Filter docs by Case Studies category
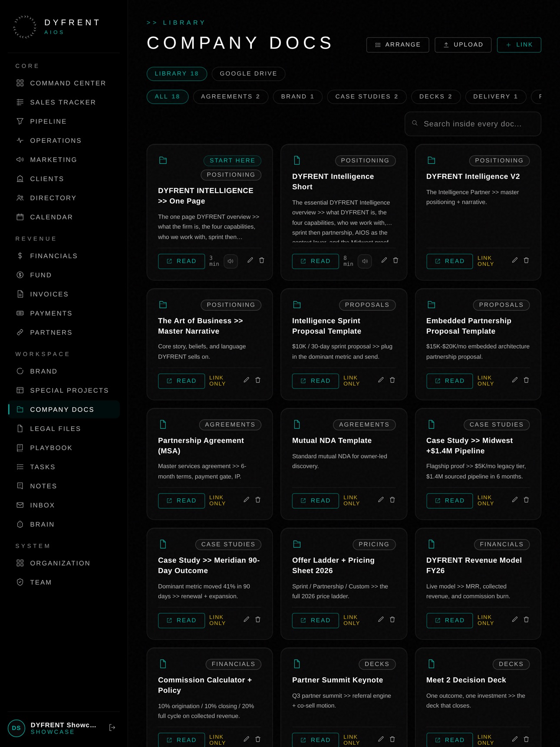 [367, 96]
